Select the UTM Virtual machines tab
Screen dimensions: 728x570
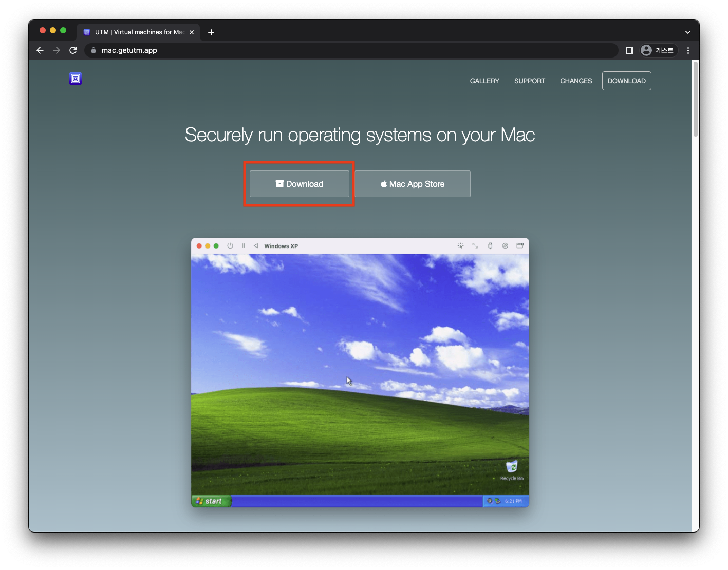(x=138, y=32)
